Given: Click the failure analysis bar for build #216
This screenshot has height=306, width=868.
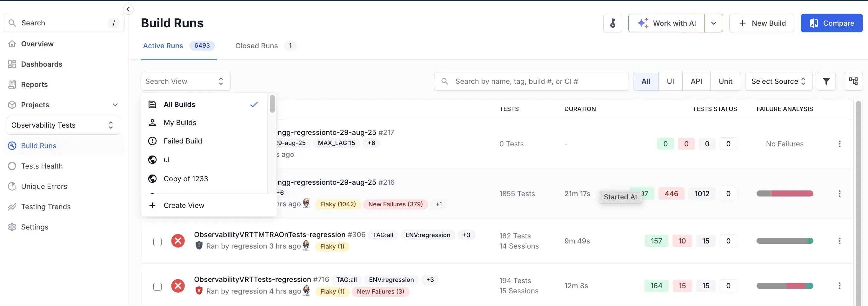Looking at the screenshot, I should coord(785,193).
